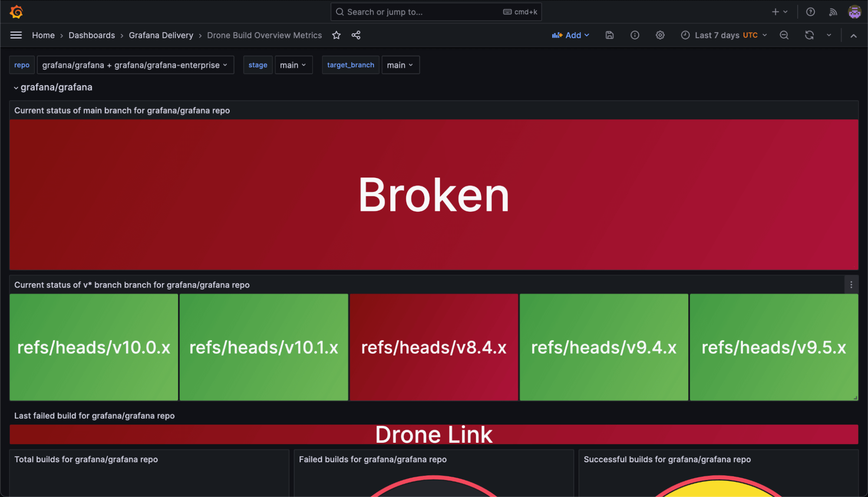
Task: Open the Drone Link
Action: coord(434,434)
